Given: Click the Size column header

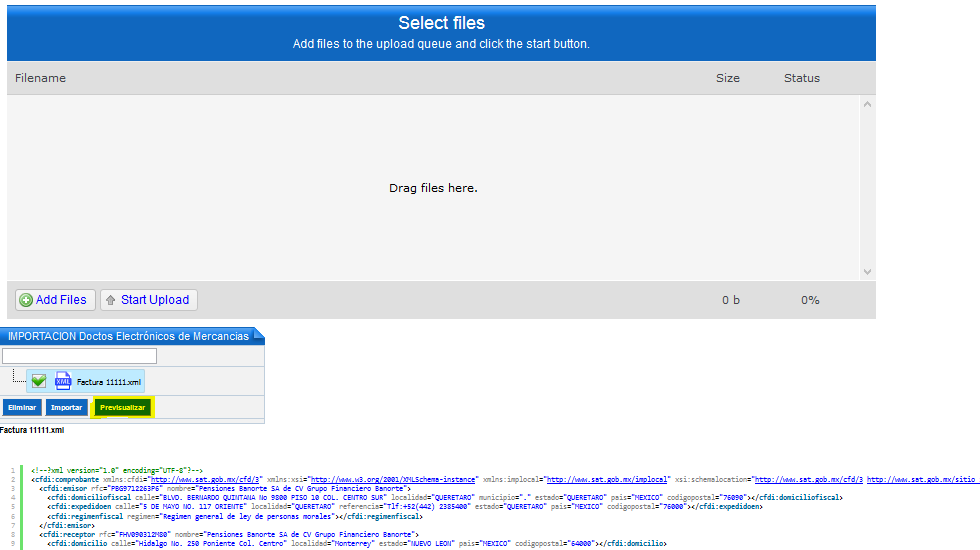Looking at the screenshot, I should tap(728, 78).
